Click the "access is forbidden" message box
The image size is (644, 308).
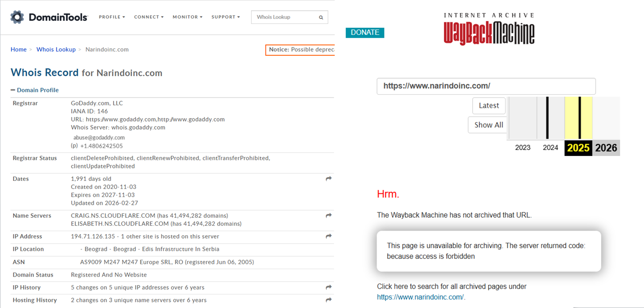(489, 251)
